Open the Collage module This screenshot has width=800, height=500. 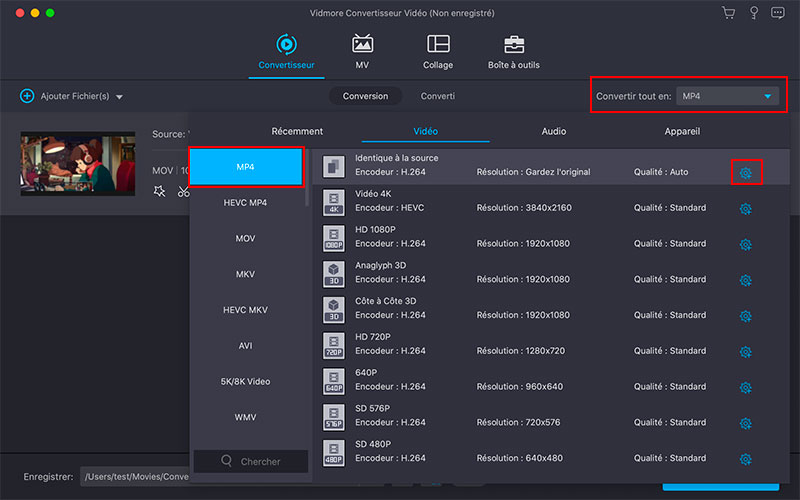click(x=438, y=45)
